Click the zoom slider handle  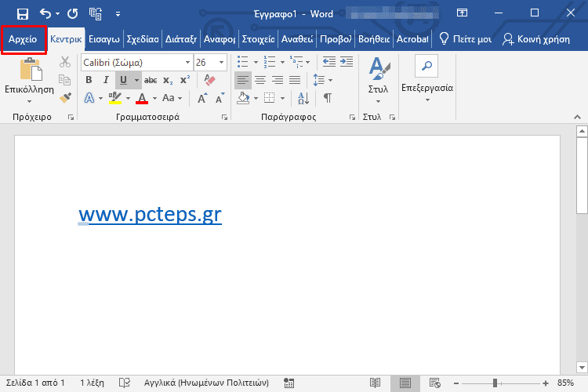click(x=495, y=383)
